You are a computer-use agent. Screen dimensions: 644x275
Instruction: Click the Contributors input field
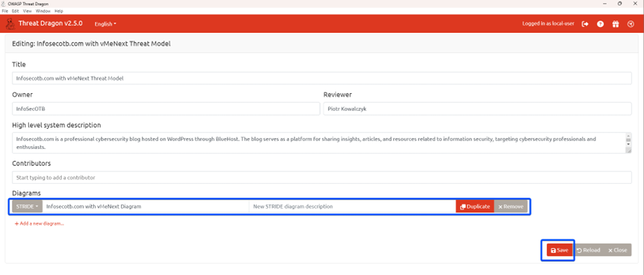click(x=321, y=178)
